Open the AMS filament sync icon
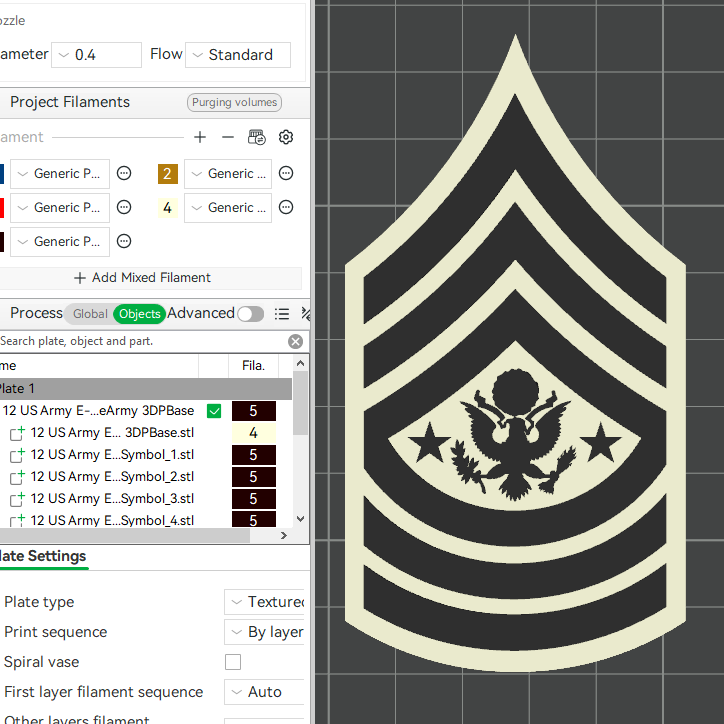This screenshot has width=724, height=724. [x=257, y=137]
